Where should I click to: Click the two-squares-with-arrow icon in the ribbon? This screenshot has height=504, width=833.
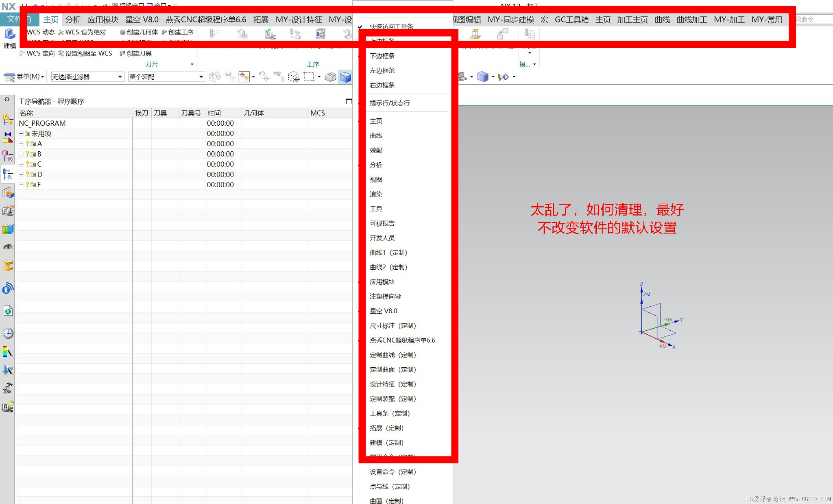point(503,34)
